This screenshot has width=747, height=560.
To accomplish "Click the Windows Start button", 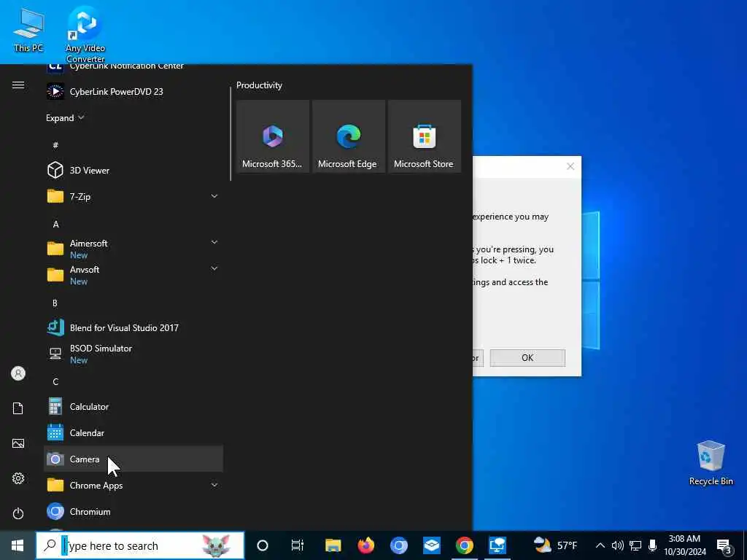I will pyautogui.click(x=18, y=545).
